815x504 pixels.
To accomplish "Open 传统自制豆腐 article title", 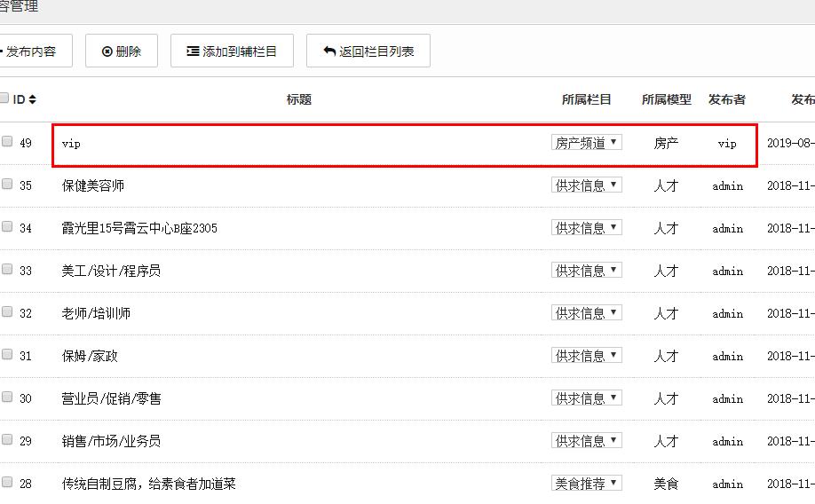I will (x=148, y=484).
